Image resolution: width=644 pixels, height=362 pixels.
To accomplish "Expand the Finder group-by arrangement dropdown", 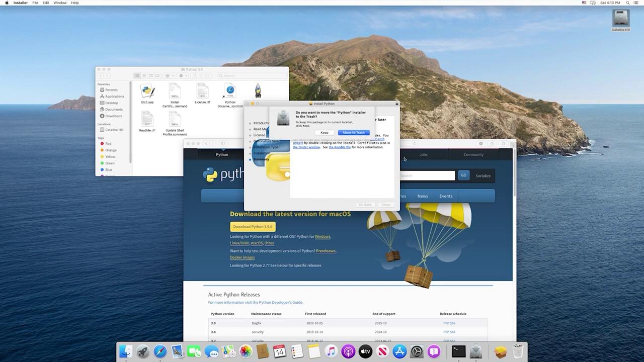I will tap(169, 76).
